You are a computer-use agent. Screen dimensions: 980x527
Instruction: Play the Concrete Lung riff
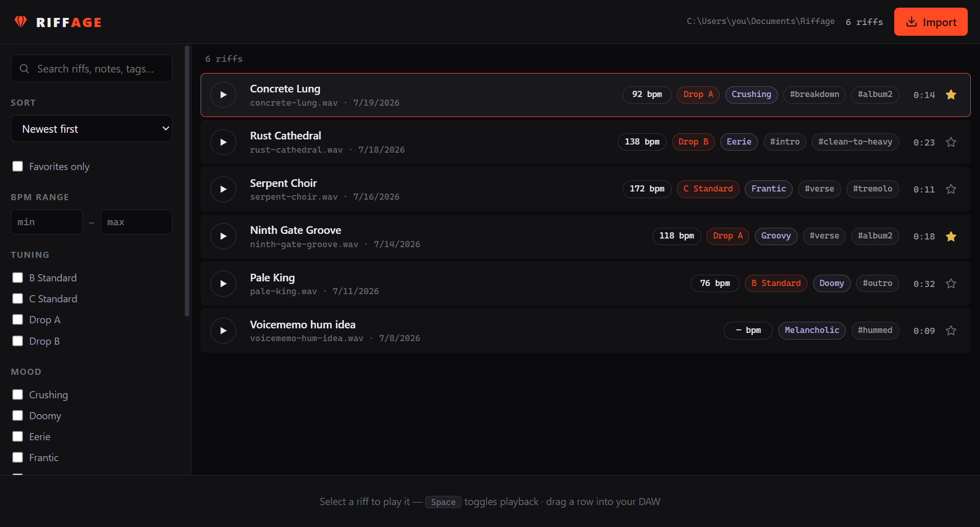(x=223, y=95)
